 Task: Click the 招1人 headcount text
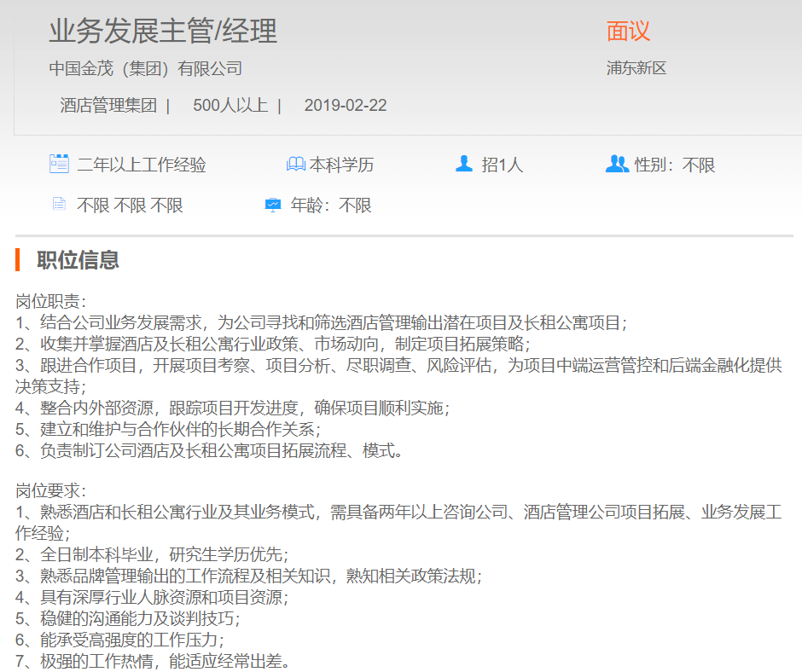[503, 165]
